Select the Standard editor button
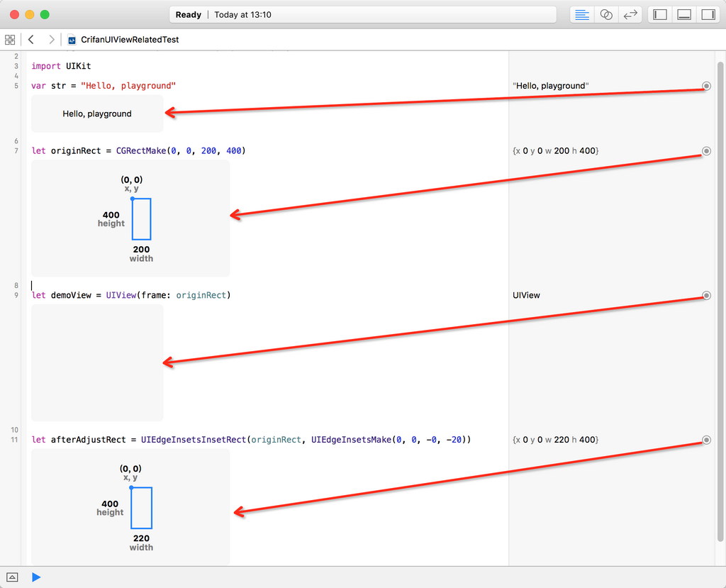The height and width of the screenshot is (588, 726). (x=581, y=15)
